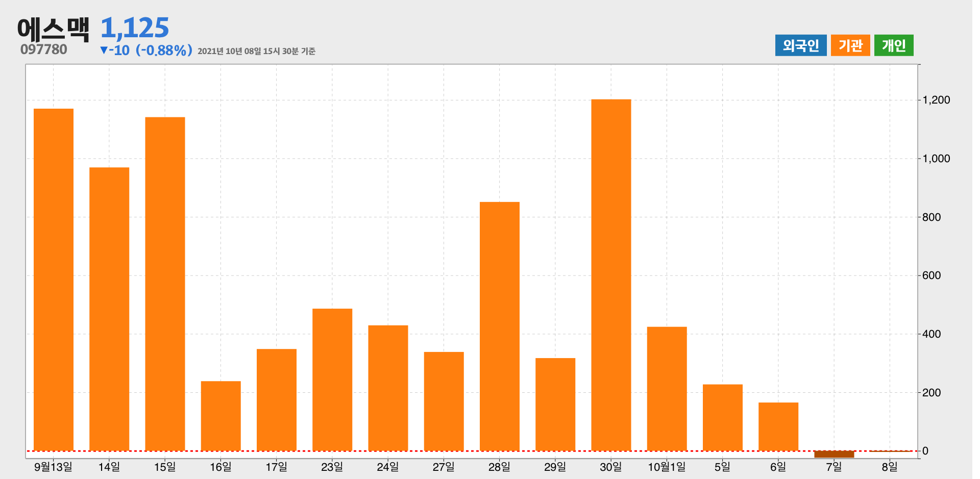Viewport: 980px width, 479px height.
Task: Select the 17일 orange bar
Action: coord(277,400)
